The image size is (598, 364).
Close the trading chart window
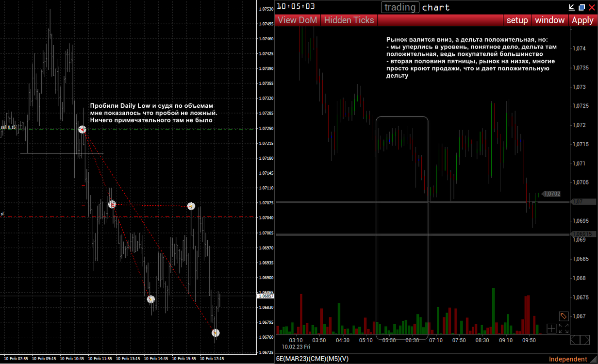tap(591, 7)
